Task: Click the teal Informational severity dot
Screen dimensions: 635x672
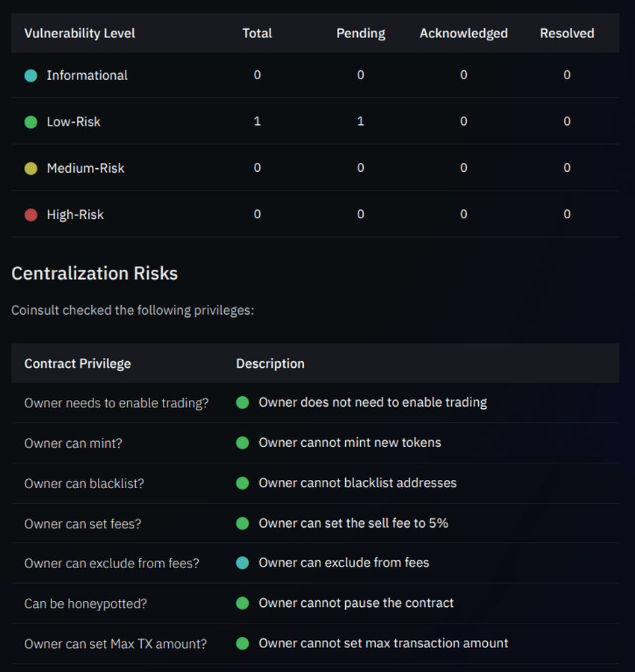Action: coord(31,75)
